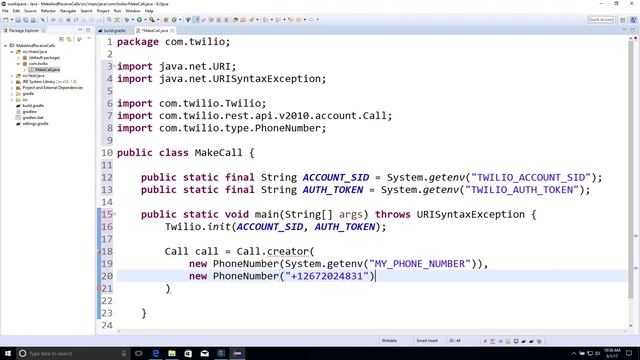Click the New file toolbar icon
The height and width of the screenshot is (360, 640).
coord(6,20)
